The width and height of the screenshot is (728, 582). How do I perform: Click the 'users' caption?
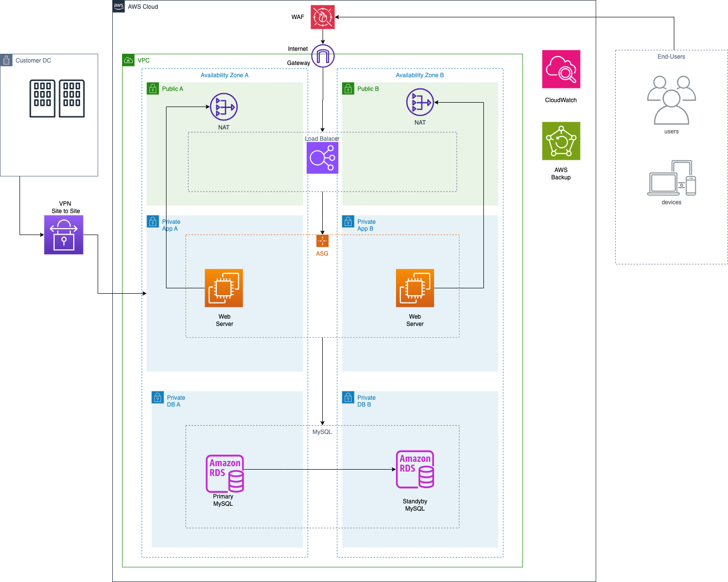coord(671,131)
